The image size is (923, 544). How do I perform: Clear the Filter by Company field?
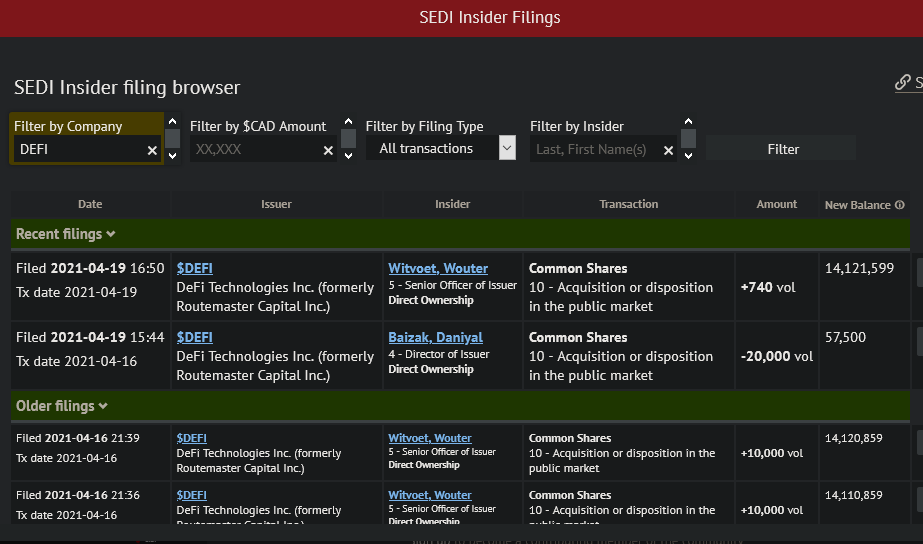pos(152,150)
